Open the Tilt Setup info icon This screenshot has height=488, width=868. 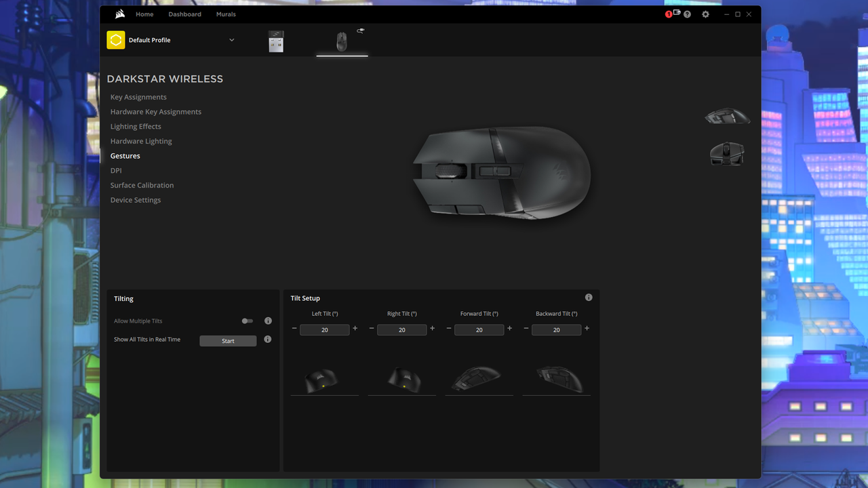pyautogui.click(x=589, y=298)
